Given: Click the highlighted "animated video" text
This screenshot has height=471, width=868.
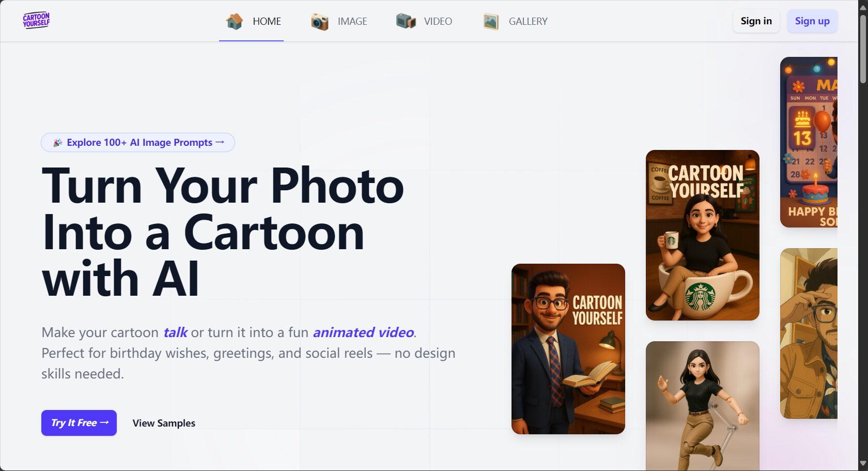Looking at the screenshot, I should point(363,332).
